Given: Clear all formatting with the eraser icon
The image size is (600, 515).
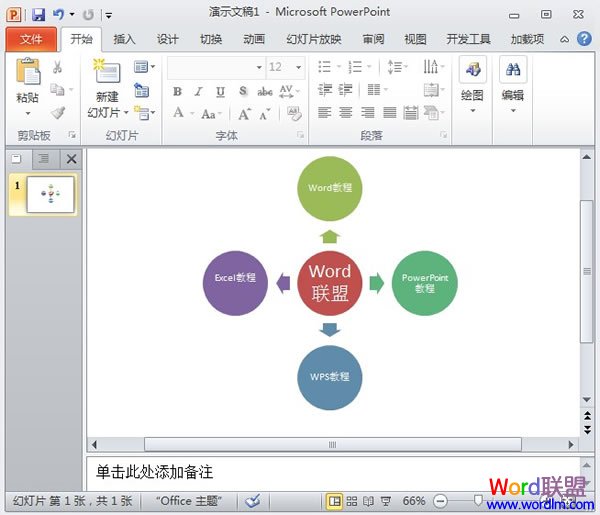Looking at the screenshot, I should pyautogui.click(x=293, y=114).
